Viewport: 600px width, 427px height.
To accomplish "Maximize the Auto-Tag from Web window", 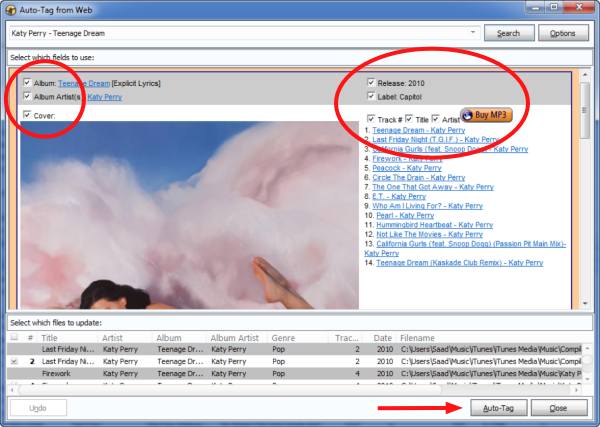I will [x=554, y=7].
